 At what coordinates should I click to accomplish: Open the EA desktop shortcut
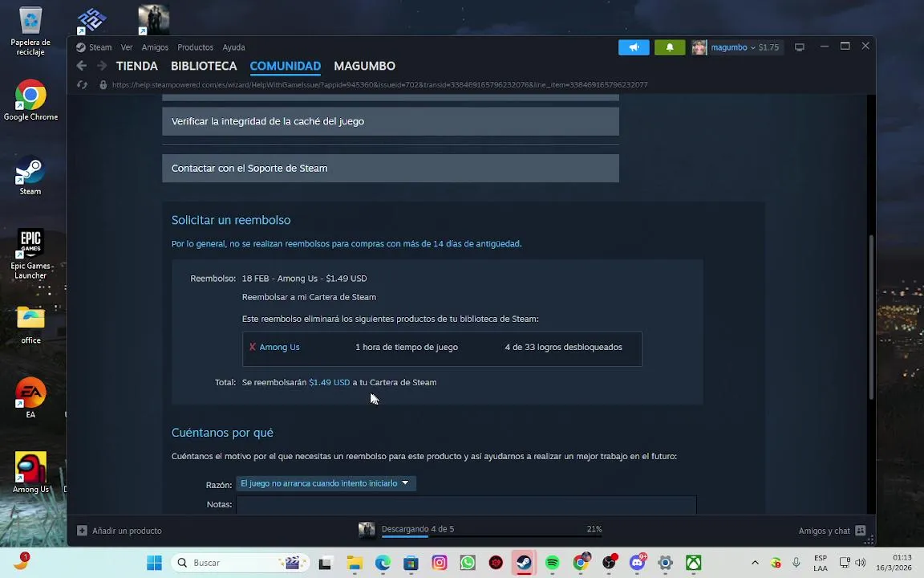[30, 397]
